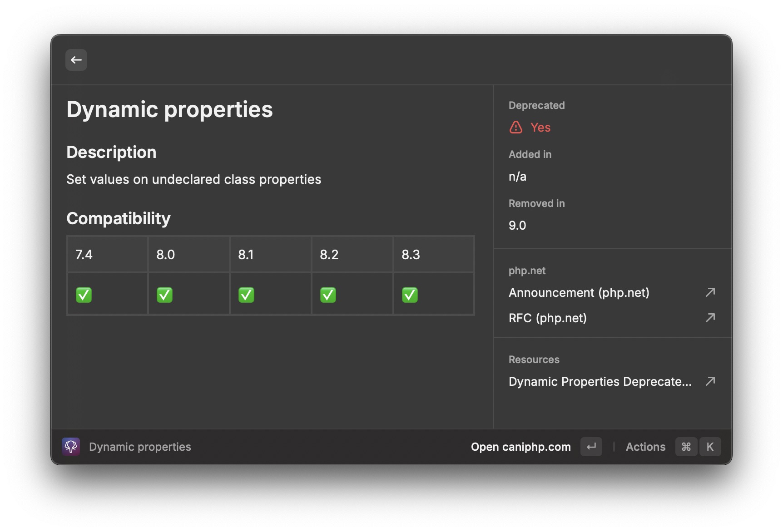Click the back arrow button

click(x=76, y=60)
